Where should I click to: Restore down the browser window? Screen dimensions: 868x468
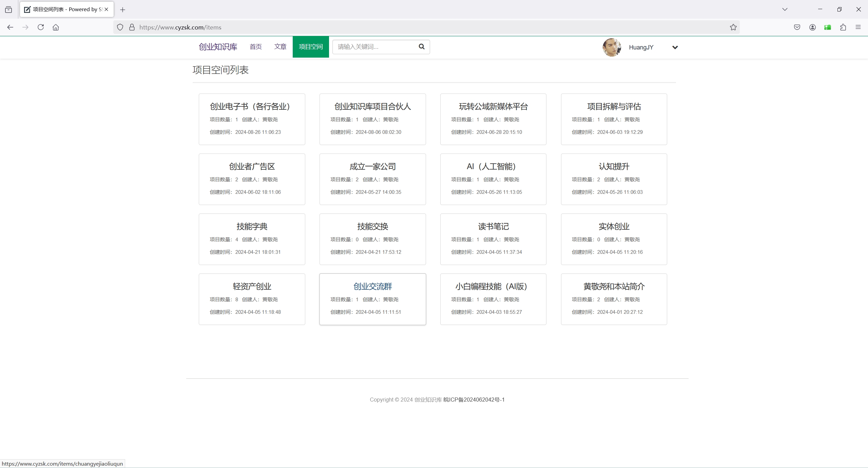[840, 9]
